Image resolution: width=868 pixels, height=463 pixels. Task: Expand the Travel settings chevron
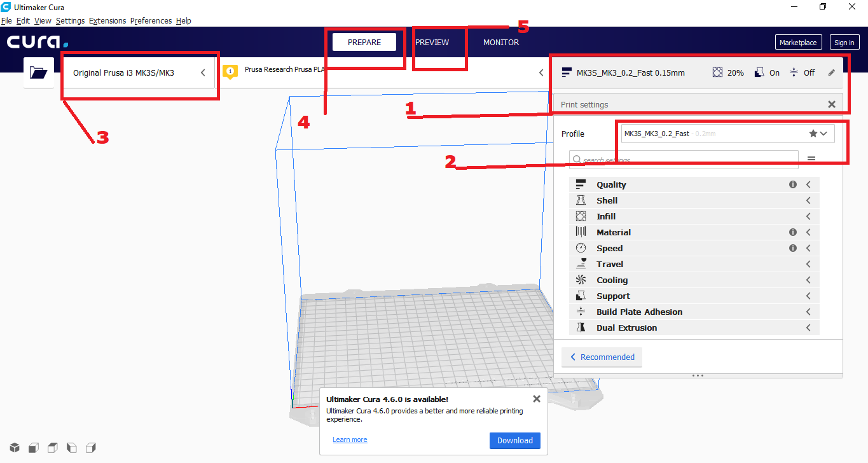click(x=808, y=264)
